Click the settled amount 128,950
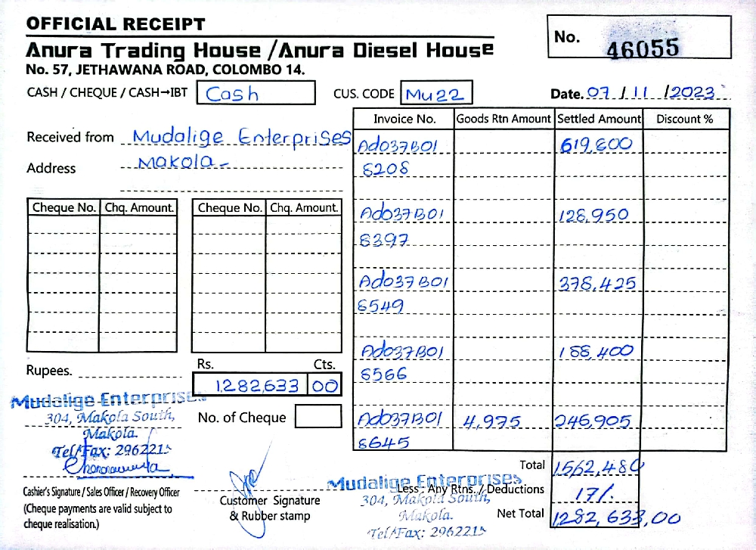 (x=594, y=216)
